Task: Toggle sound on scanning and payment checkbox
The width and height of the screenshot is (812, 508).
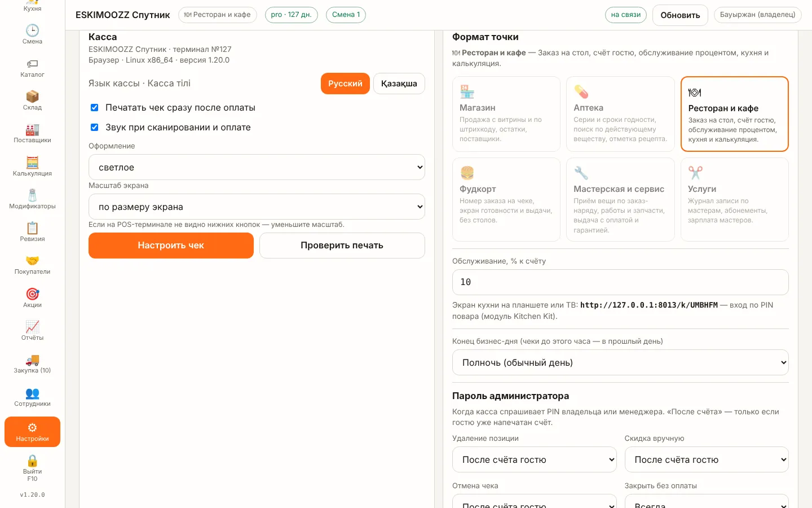Action: click(95, 127)
